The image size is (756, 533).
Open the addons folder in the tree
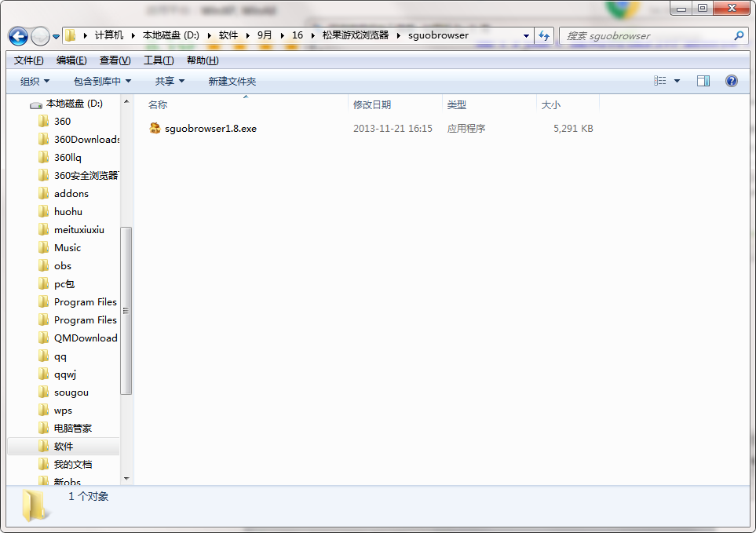71,194
